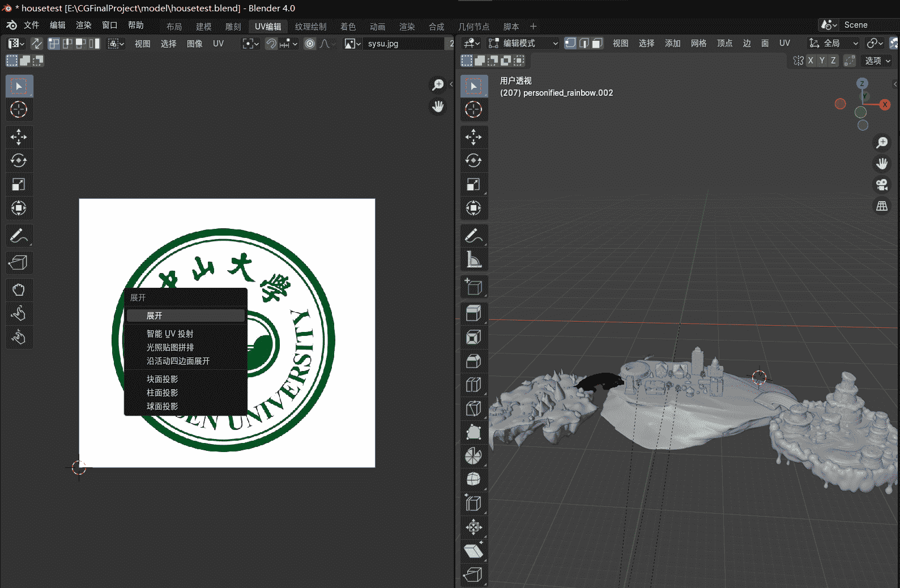Enable UV vertex select mode
This screenshot has height=588, width=900.
54,43
